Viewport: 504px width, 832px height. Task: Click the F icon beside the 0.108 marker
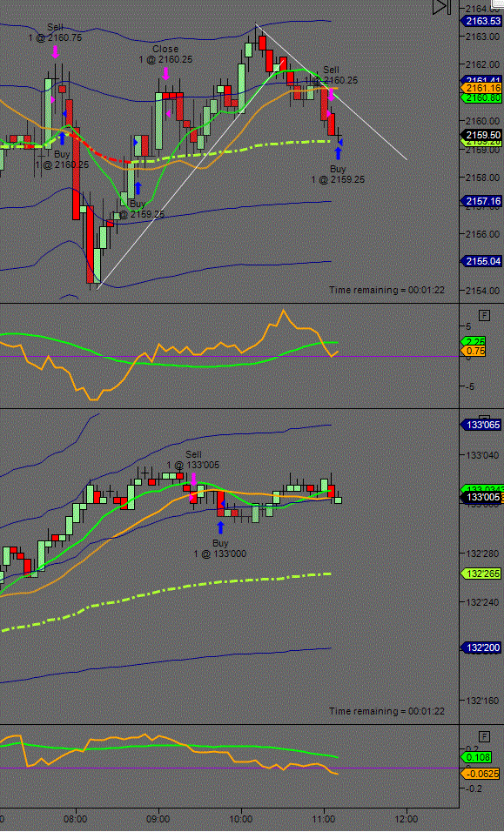point(484,736)
